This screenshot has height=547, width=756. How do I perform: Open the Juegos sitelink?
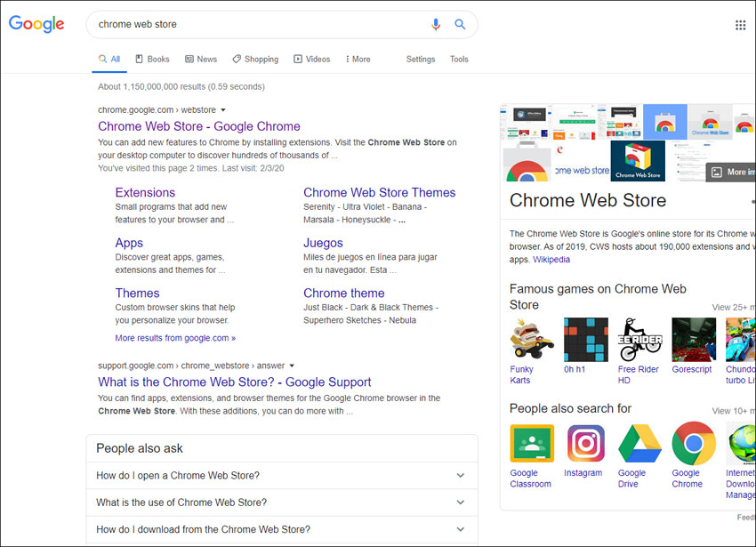pos(323,243)
